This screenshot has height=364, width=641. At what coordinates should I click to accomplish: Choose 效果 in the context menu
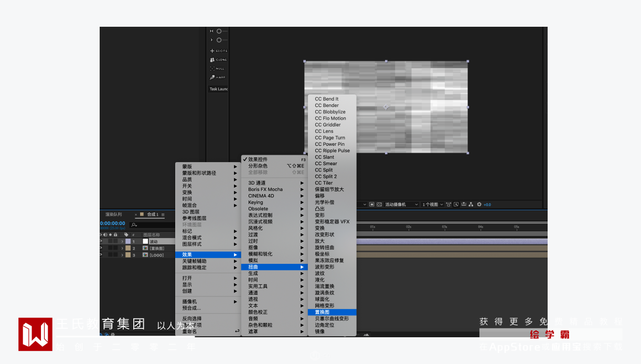coord(208,254)
